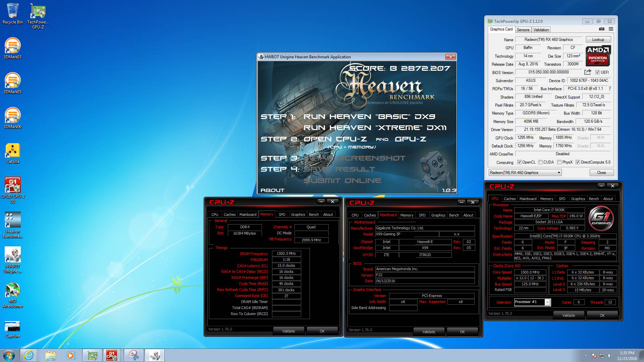Screen dimensions: 644x362
Task: Switch to CPU-Z G1 taskbar button
Action: pos(112,355)
